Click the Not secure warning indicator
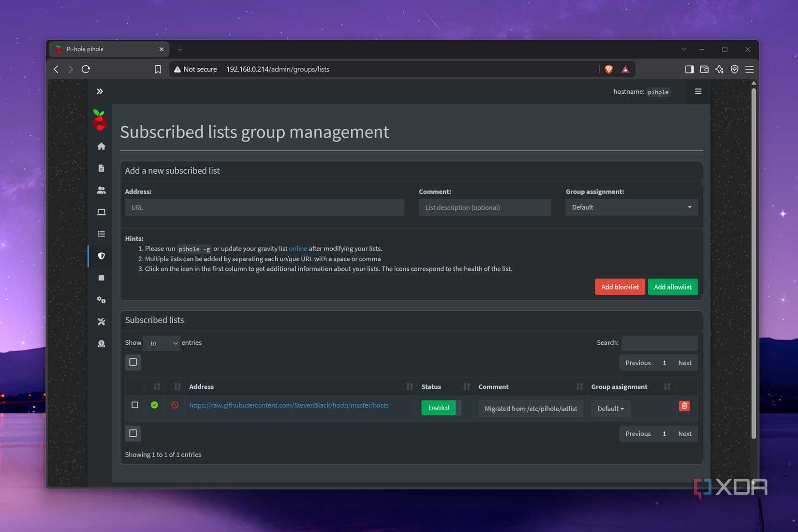The width and height of the screenshot is (798, 532). tap(195, 69)
